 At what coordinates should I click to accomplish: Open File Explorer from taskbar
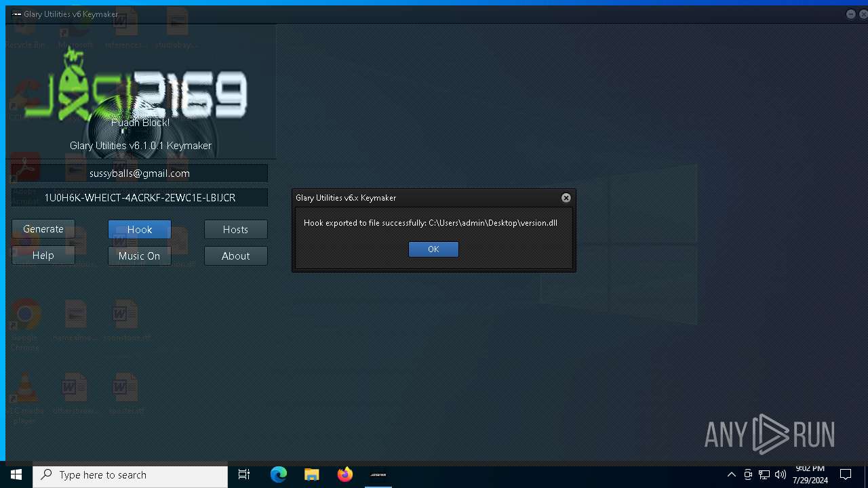pos(312,474)
